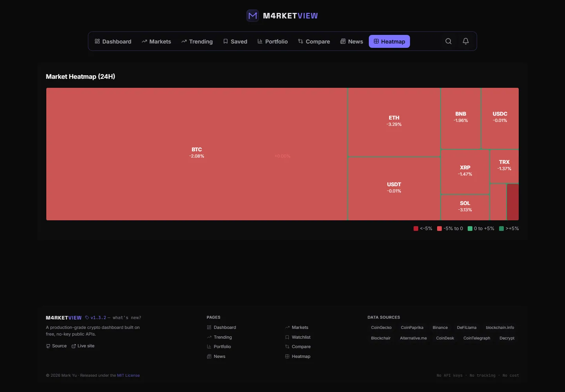Open blockchain.info data source
This screenshot has width=565, height=392.
500,328
